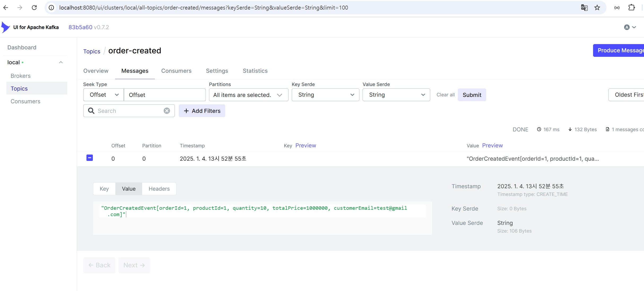
Task: Click the Submit button
Action: [x=472, y=95]
